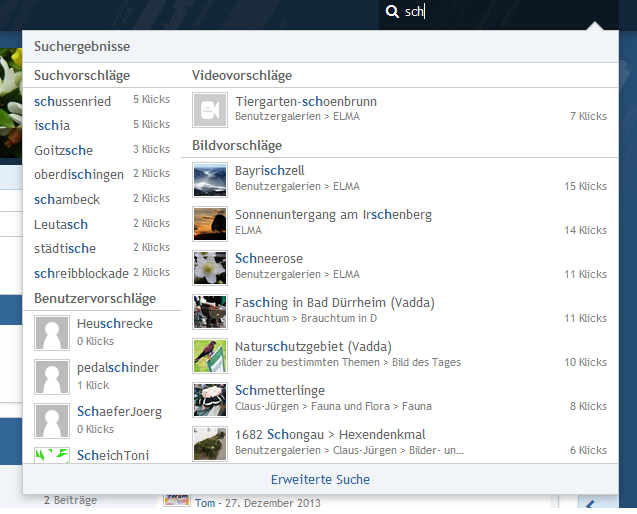Open the video placeholder icon for Tiergarten-schoenbrunn
This screenshot has width=637, height=514.
click(x=210, y=110)
